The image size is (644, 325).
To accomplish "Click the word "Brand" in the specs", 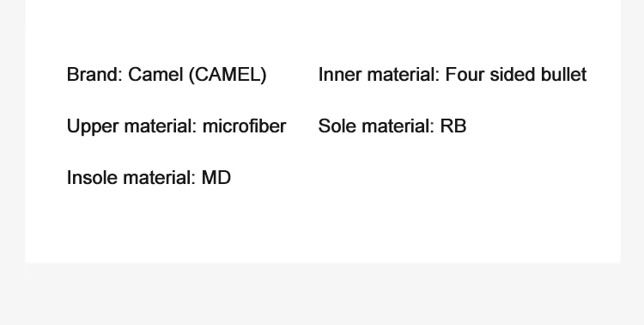I will click(x=94, y=75).
